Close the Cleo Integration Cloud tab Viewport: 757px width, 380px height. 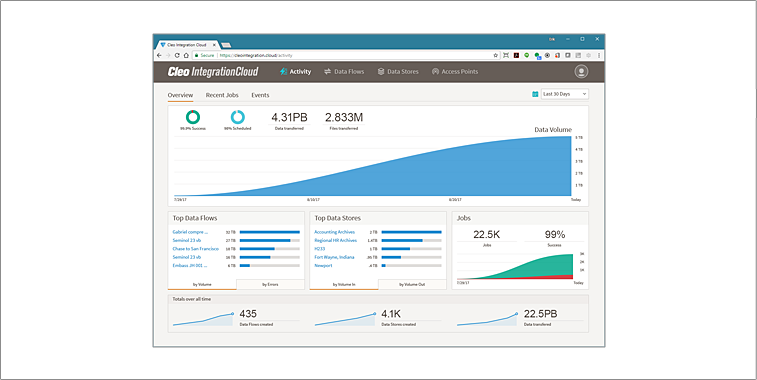point(215,44)
